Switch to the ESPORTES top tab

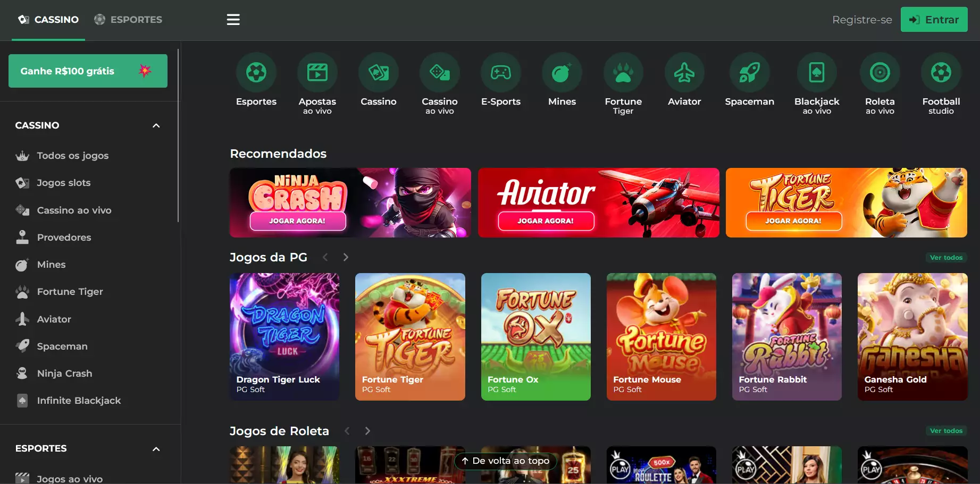pyautogui.click(x=128, y=20)
